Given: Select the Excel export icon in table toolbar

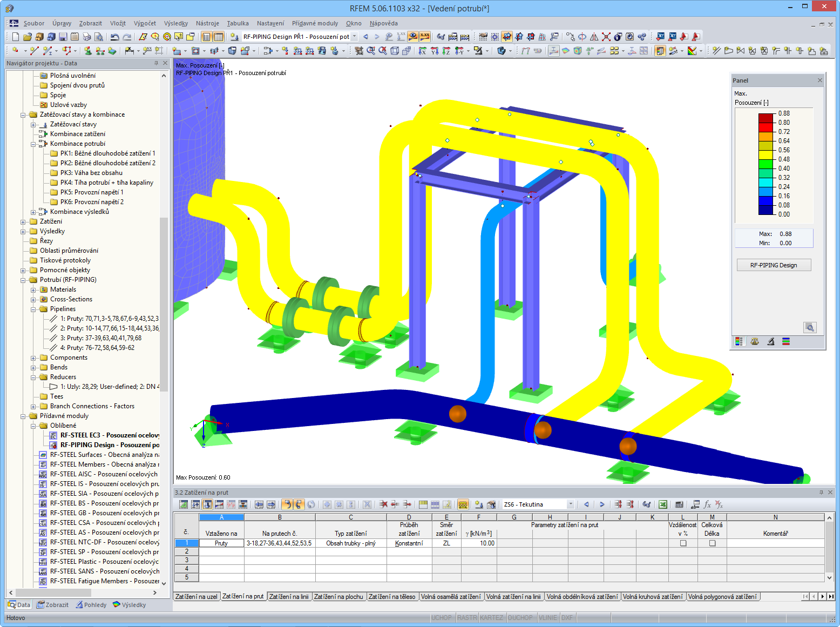Looking at the screenshot, I should click(x=663, y=504).
